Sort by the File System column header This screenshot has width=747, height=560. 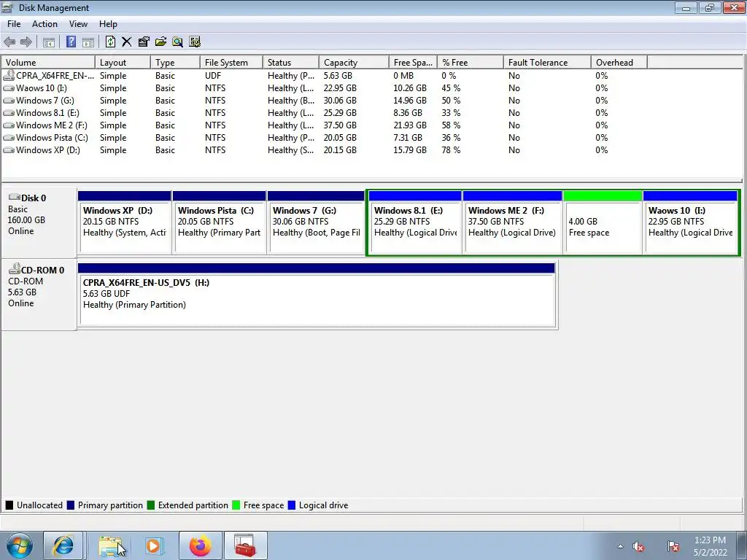click(231, 63)
